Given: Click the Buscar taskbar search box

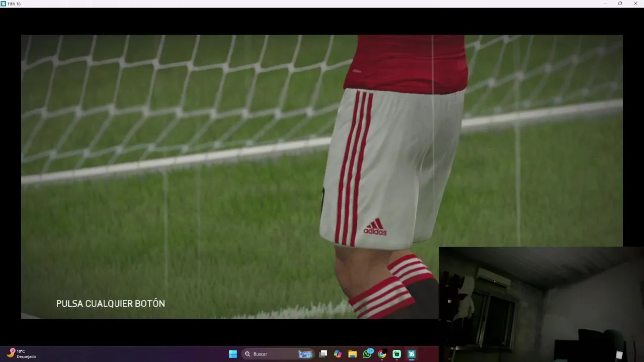Looking at the screenshot, I should click(278, 354).
